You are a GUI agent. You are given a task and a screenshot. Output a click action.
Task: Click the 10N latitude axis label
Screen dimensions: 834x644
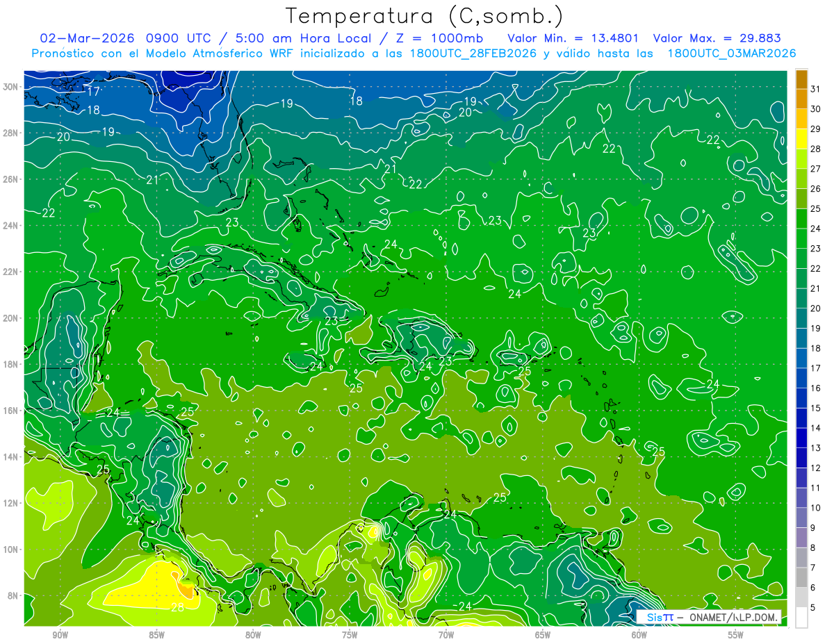coord(11,549)
